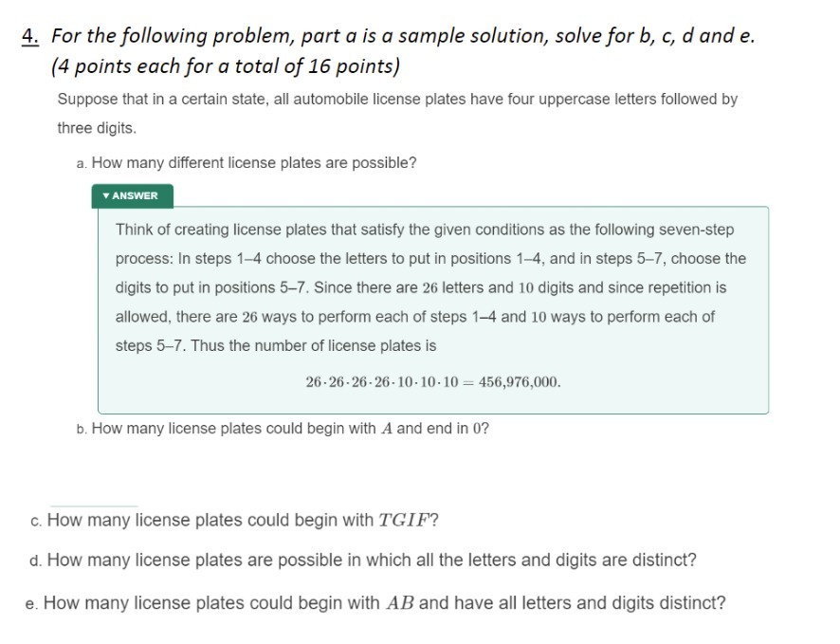This screenshot has width=840, height=644.
Task: Click the green ANSWER button header
Action: point(133,196)
